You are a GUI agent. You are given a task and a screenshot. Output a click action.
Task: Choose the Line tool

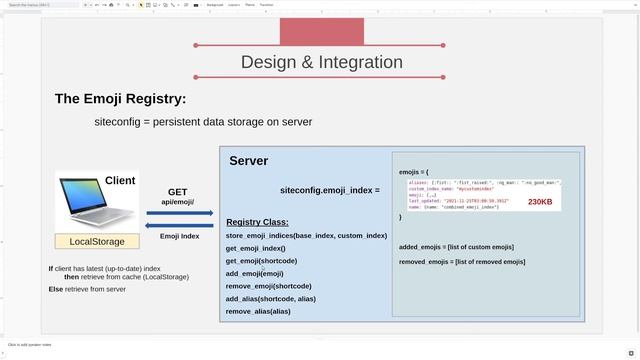(173, 5)
